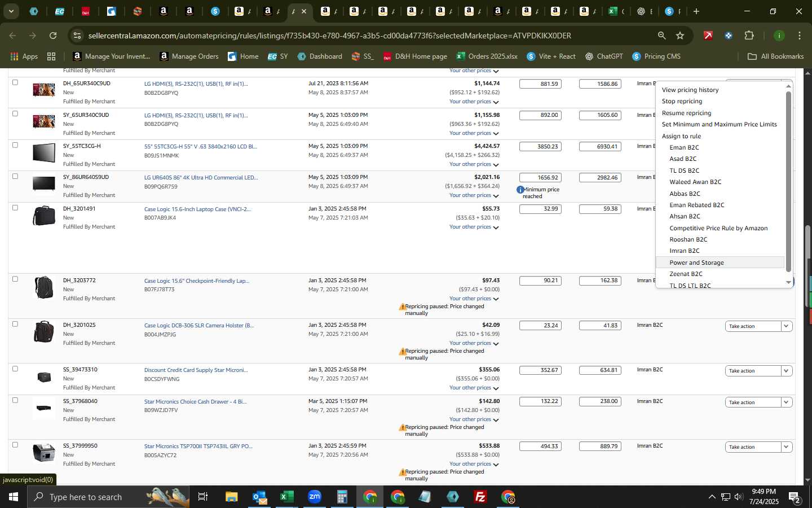Open the SY bookmark
The width and height of the screenshot is (812, 508).
pyautogui.click(x=278, y=56)
